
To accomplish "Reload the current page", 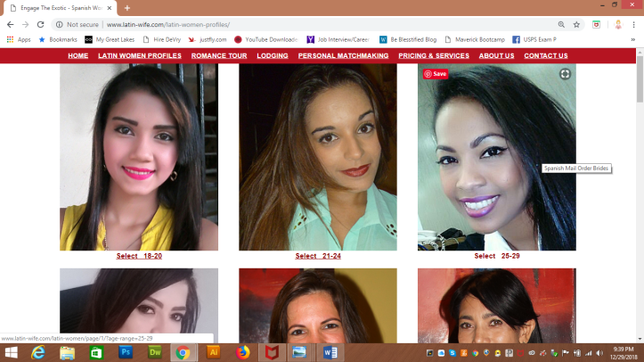I will [x=40, y=25].
